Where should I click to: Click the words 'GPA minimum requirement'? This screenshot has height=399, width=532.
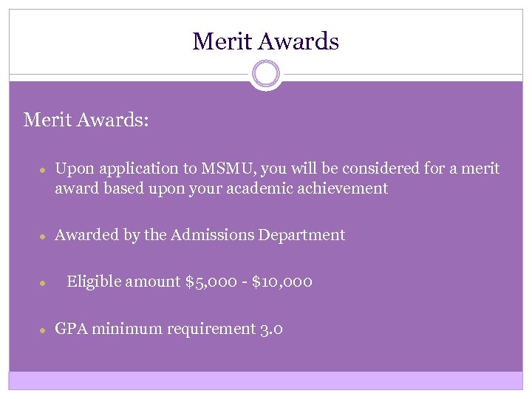[155, 328]
